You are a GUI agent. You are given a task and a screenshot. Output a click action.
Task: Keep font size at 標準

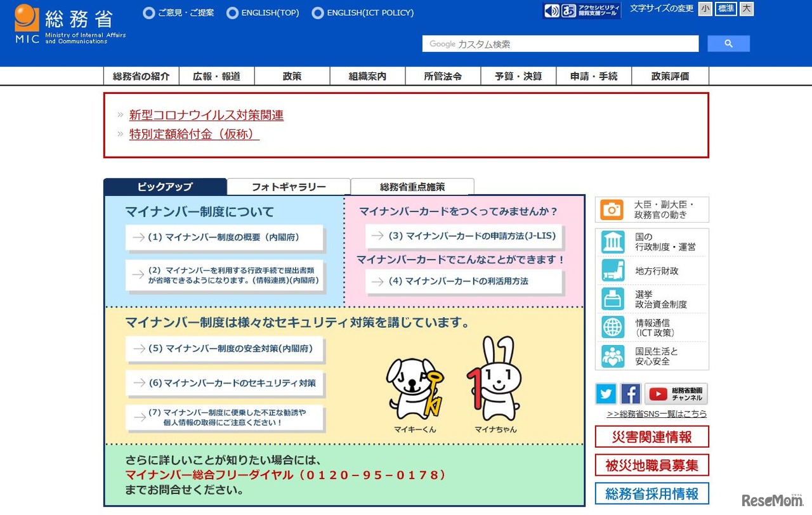pyautogui.click(x=726, y=9)
